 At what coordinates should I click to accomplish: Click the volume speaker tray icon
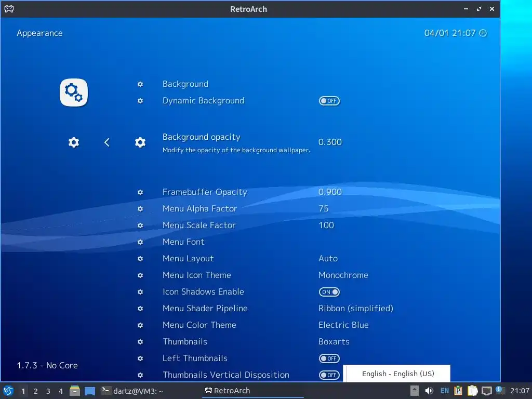[x=429, y=391]
